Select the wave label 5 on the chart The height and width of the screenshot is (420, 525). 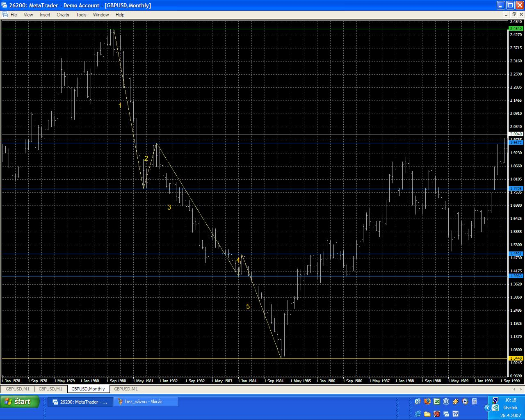point(248,307)
